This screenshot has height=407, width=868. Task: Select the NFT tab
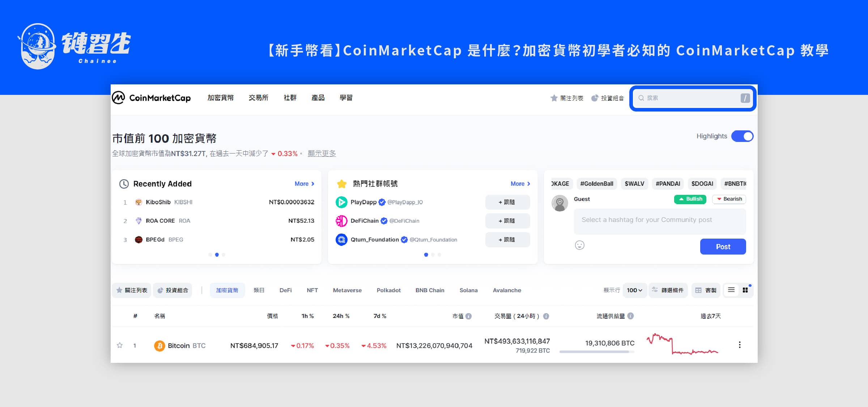[x=312, y=290]
